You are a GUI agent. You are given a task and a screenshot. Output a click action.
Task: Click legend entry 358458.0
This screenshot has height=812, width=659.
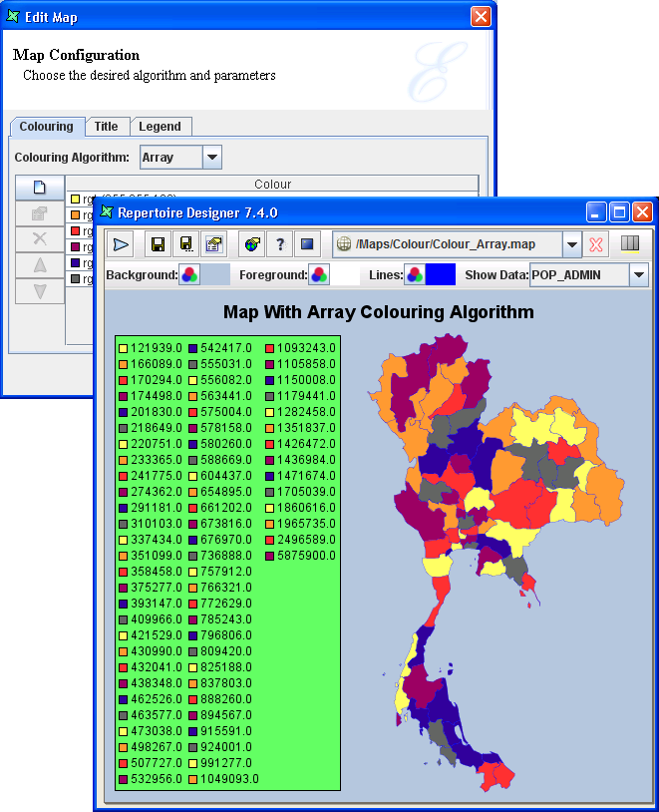tap(151, 572)
